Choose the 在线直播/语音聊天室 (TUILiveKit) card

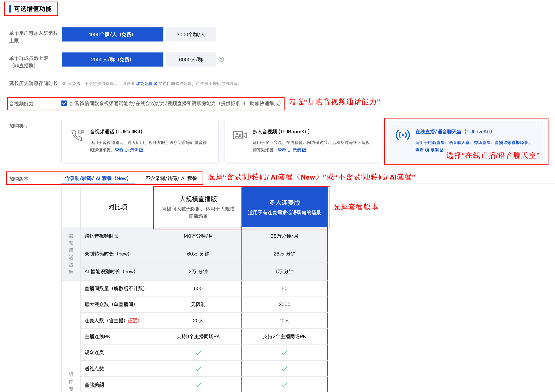pyautogui.click(x=465, y=141)
